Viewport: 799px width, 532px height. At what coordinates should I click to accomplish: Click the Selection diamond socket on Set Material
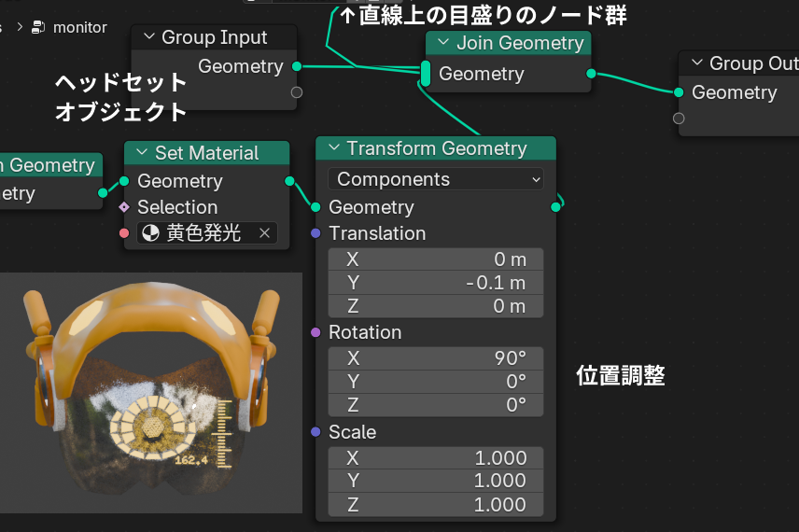coord(124,207)
